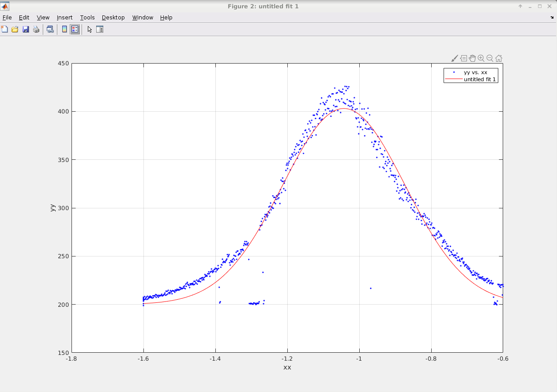Image resolution: width=557 pixels, height=392 pixels.
Task: Select the Zoom In magnifier tool
Action: click(481, 58)
